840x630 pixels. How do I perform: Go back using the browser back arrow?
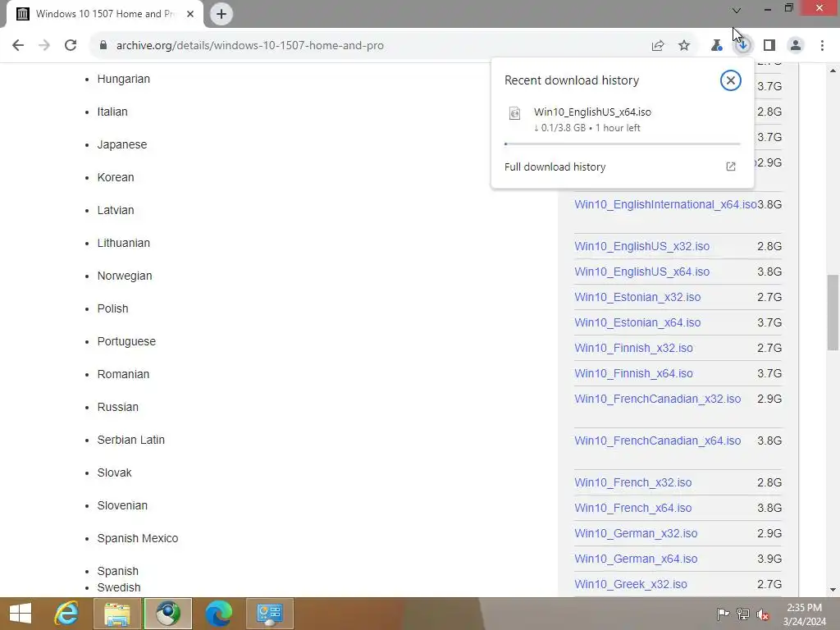click(18, 46)
